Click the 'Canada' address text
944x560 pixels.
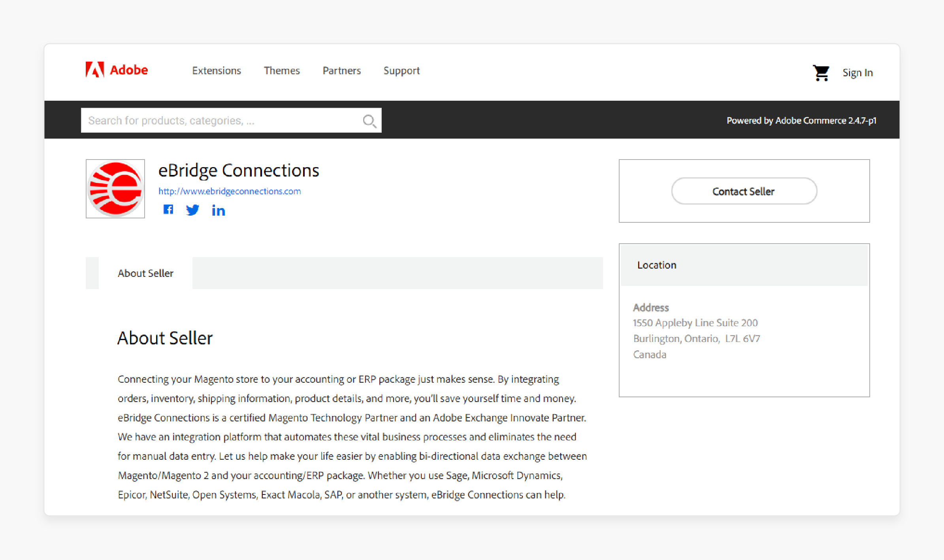pos(650,355)
